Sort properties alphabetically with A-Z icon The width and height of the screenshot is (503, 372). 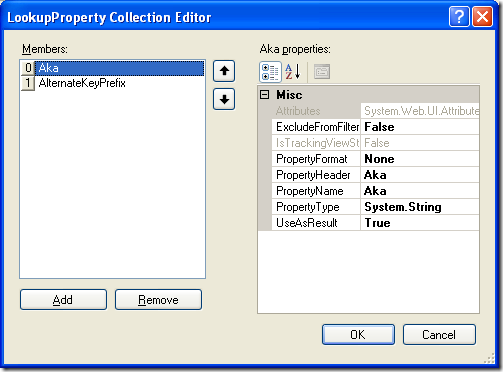pyautogui.click(x=293, y=72)
